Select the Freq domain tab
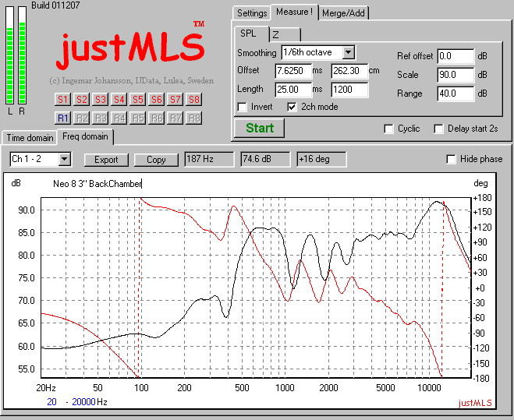Viewport: 514px width, 420px height. 85,136
